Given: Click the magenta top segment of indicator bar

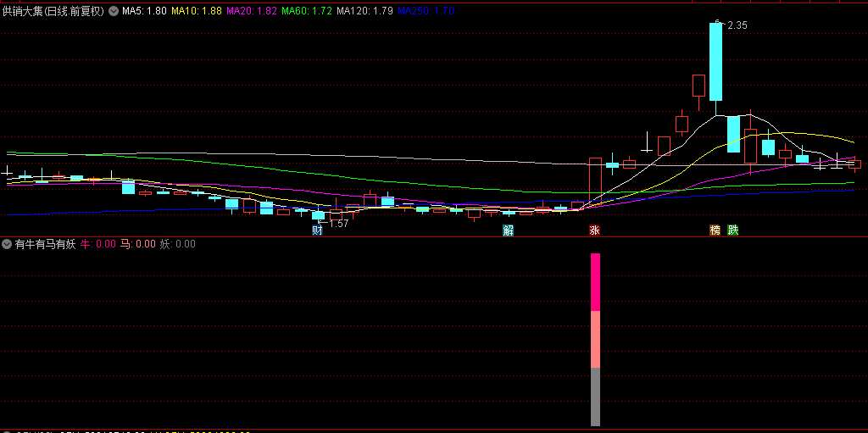Looking at the screenshot, I should pyautogui.click(x=595, y=282).
